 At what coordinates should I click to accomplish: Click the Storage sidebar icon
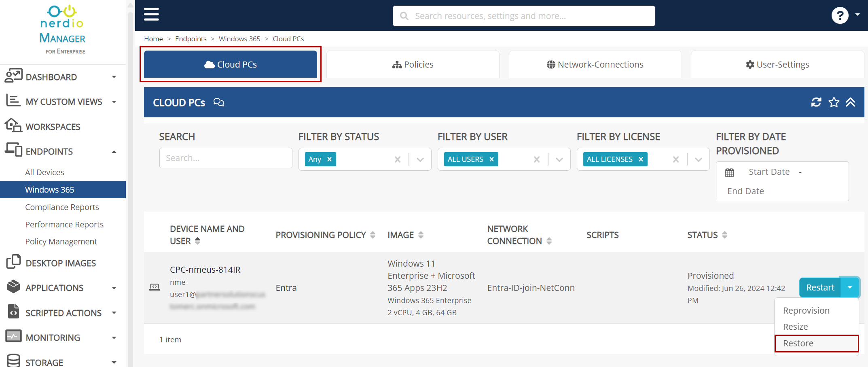pos(13,361)
